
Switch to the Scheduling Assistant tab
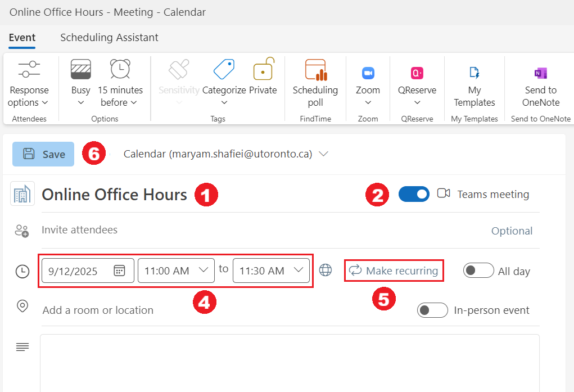[109, 37]
